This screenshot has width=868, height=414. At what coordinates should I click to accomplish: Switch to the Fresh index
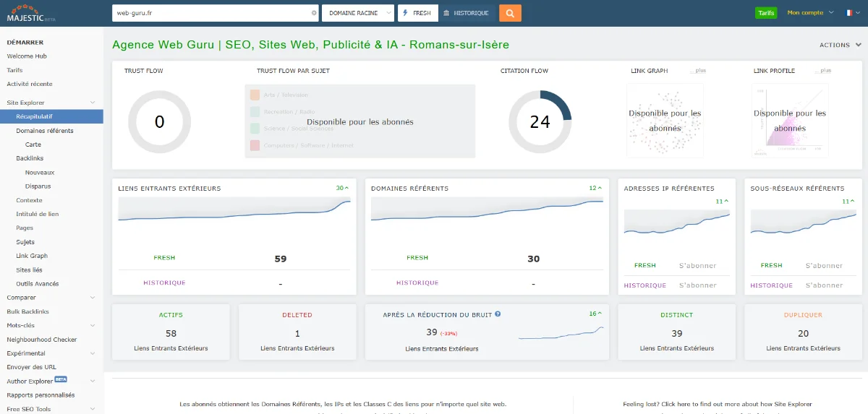tap(417, 13)
